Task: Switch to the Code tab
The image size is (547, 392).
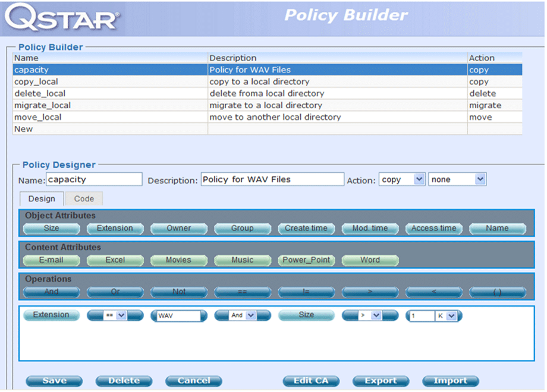Action: tap(84, 199)
